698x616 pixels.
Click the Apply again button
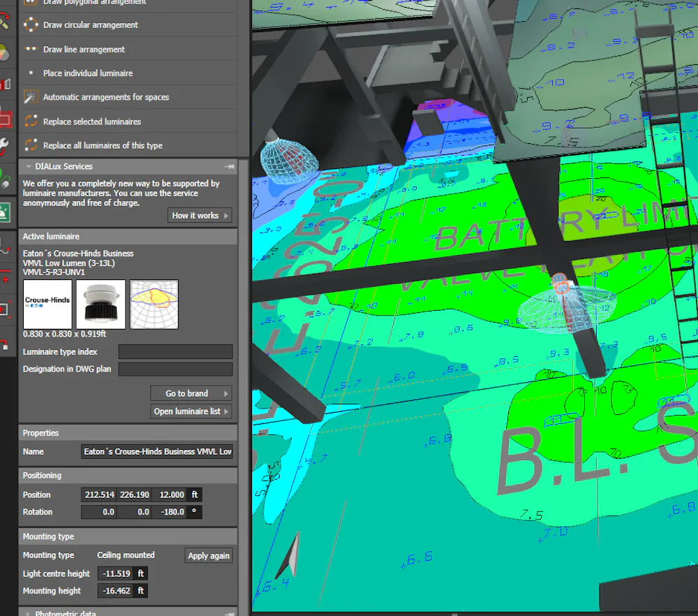pyautogui.click(x=209, y=555)
